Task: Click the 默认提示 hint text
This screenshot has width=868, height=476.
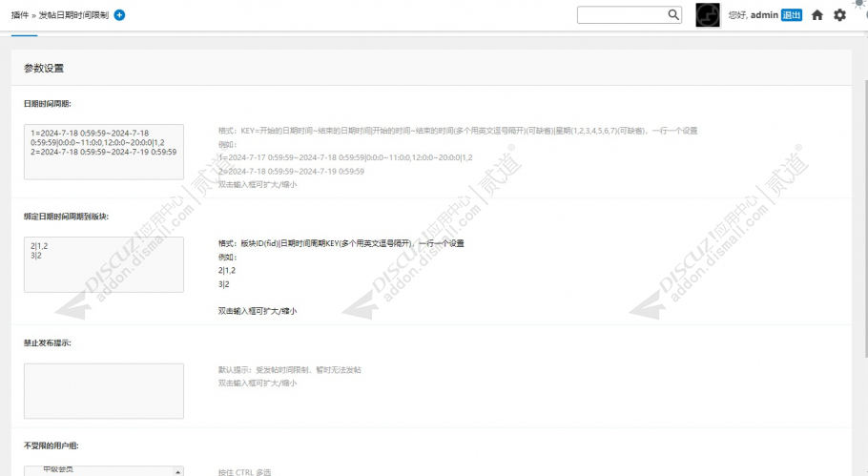Action: [x=290, y=370]
